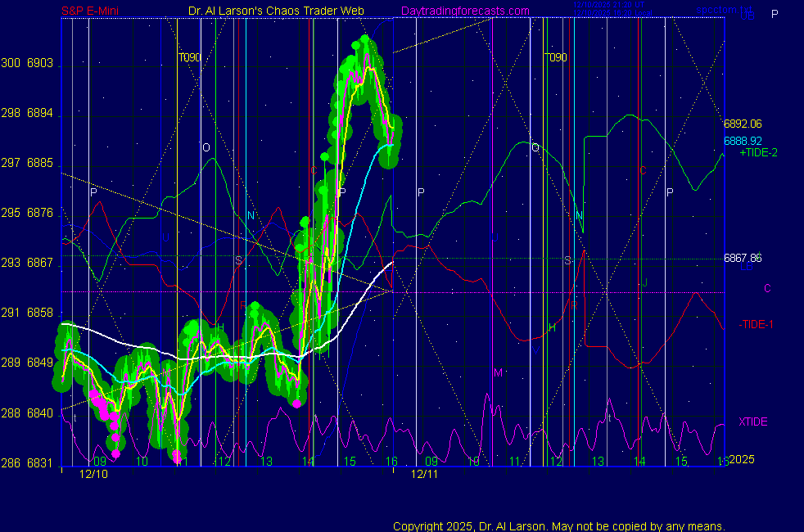804x532 pixels.
Task: Select the S&P E-Mini chart title
Action: pos(96,11)
